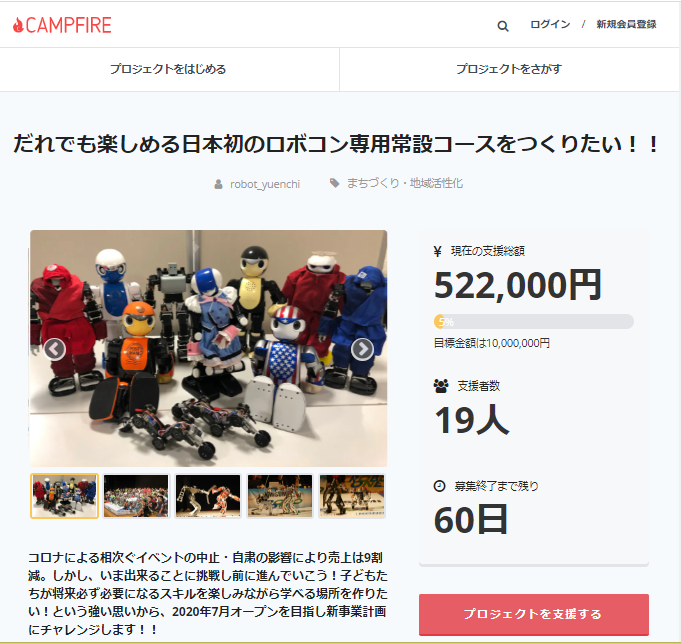Open the robot_yuenchi author profile link
Viewport: 681px width, 644px height.
pyautogui.click(x=265, y=184)
